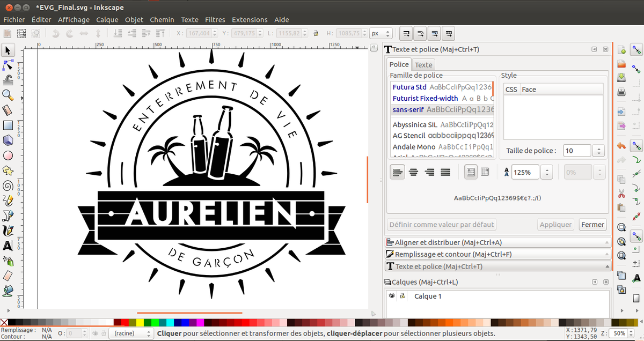Expand the Remplissage et contour panel
The height and width of the screenshot is (341, 644).
[453, 254]
